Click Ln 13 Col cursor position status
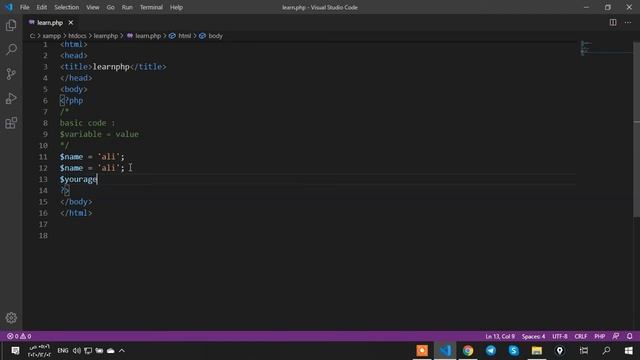Screen dimensions: 640x360 500,336
